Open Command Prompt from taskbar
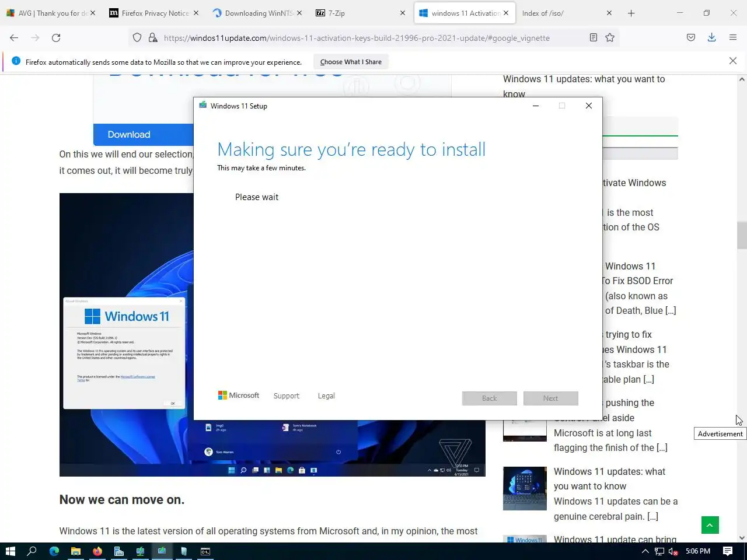The height and width of the screenshot is (560, 747). [x=205, y=551]
